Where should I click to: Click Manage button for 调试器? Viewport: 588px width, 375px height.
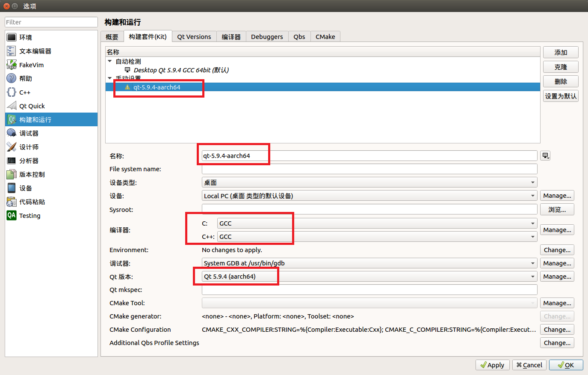(557, 263)
